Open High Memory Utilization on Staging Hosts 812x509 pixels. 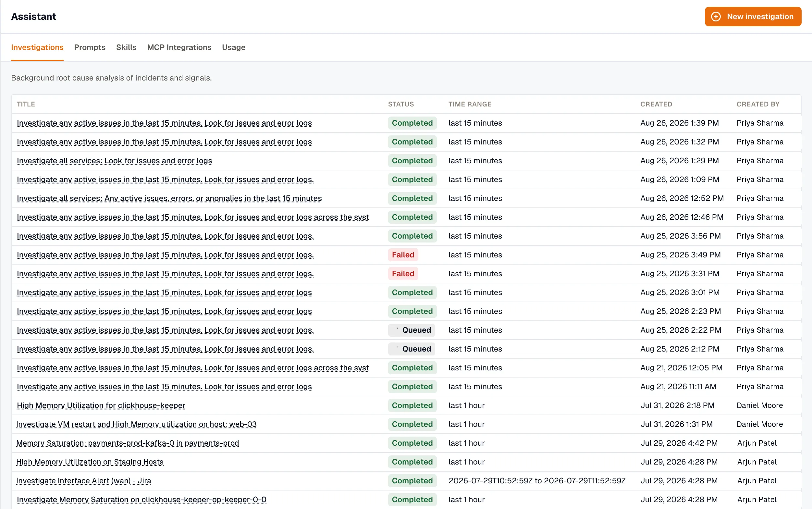(x=90, y=462)
